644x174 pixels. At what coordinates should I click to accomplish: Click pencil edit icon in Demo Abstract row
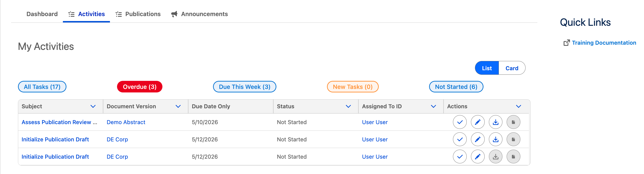coord(478,122)
